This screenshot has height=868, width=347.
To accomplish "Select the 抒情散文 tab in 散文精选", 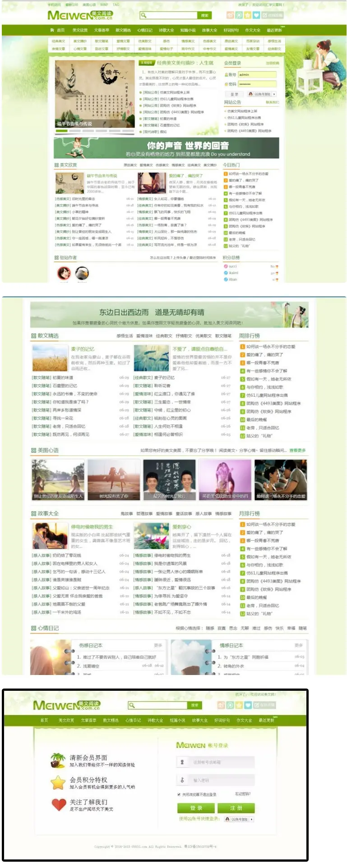I will coord(184,336).
